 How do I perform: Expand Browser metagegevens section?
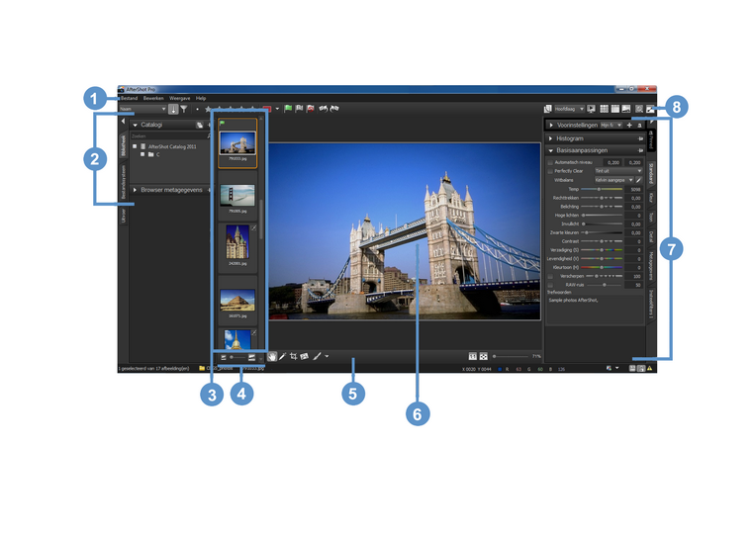[136, 189]
